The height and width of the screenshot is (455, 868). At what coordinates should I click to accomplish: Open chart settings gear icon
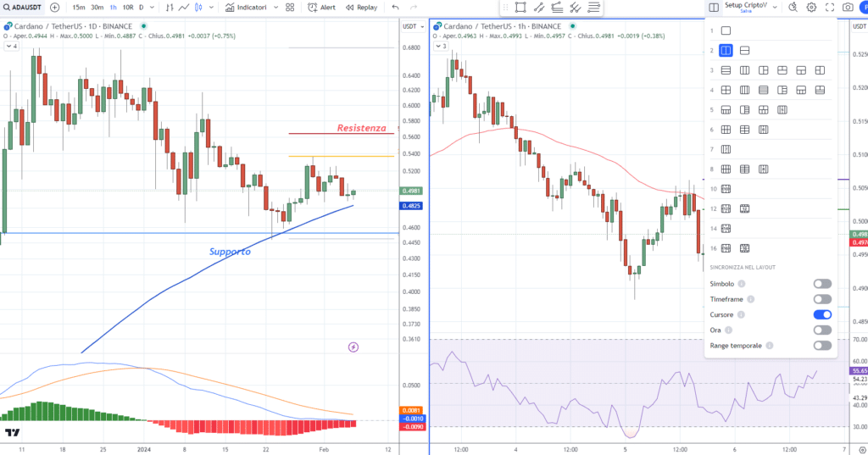[x=811, y=8]
